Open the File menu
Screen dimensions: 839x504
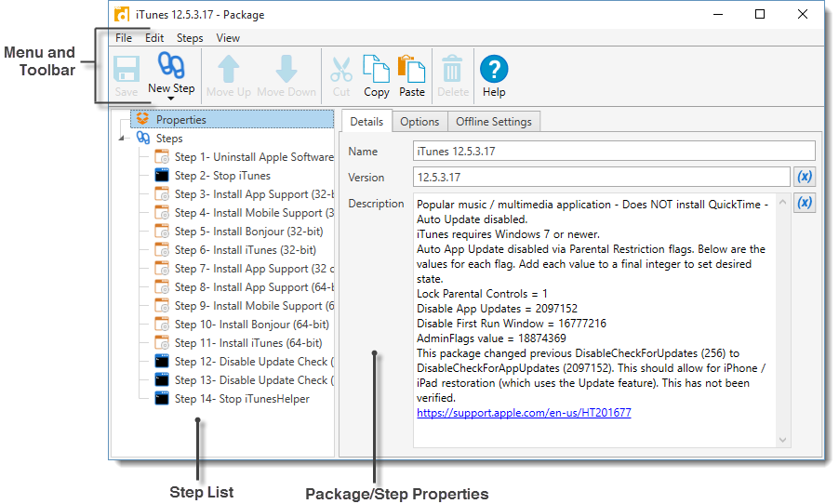(x=124, y=38)
